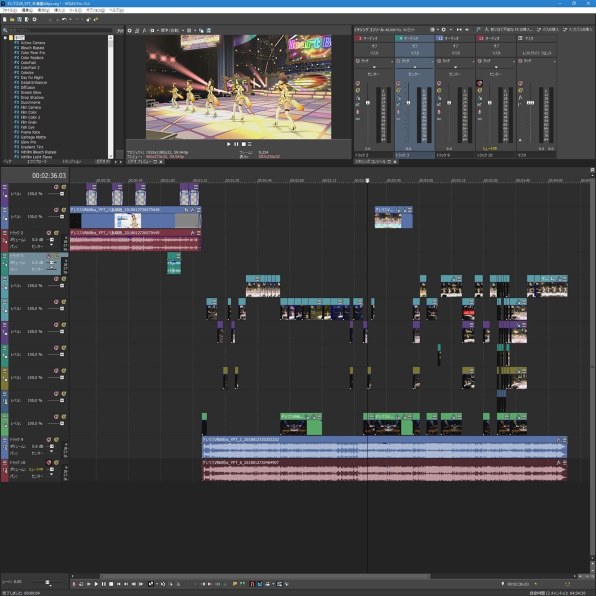Play in the video preview window

coord(228,144)
